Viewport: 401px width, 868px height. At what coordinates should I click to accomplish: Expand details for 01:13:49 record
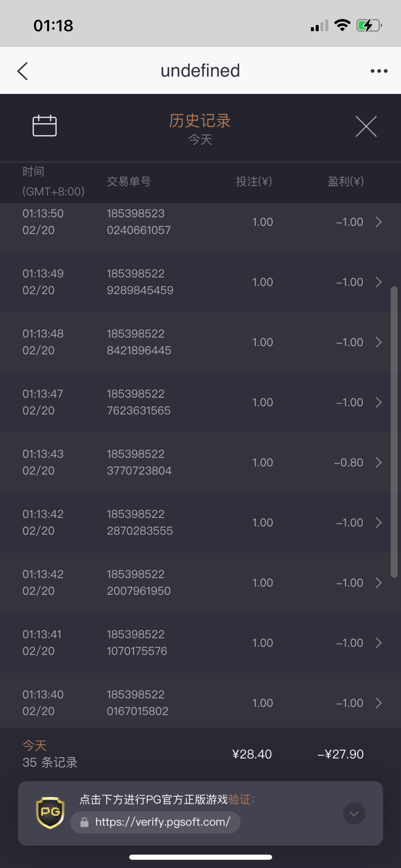click(378, 282)
